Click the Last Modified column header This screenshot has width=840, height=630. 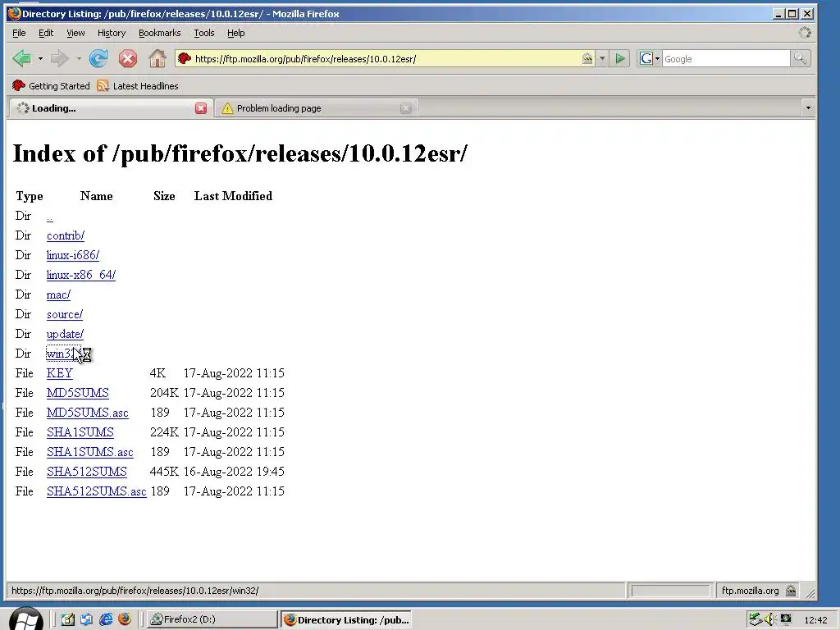(233, 196)
